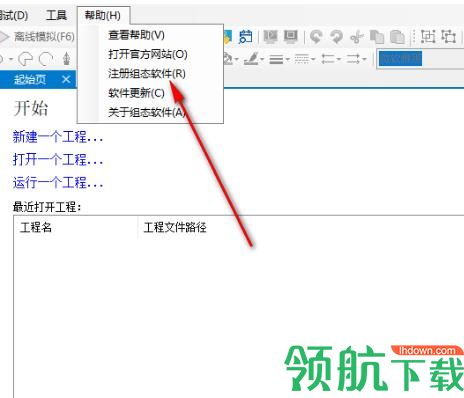Click the scissors Cut icon
The width and height of the screenshot is (464, 398).
[356, 37]
